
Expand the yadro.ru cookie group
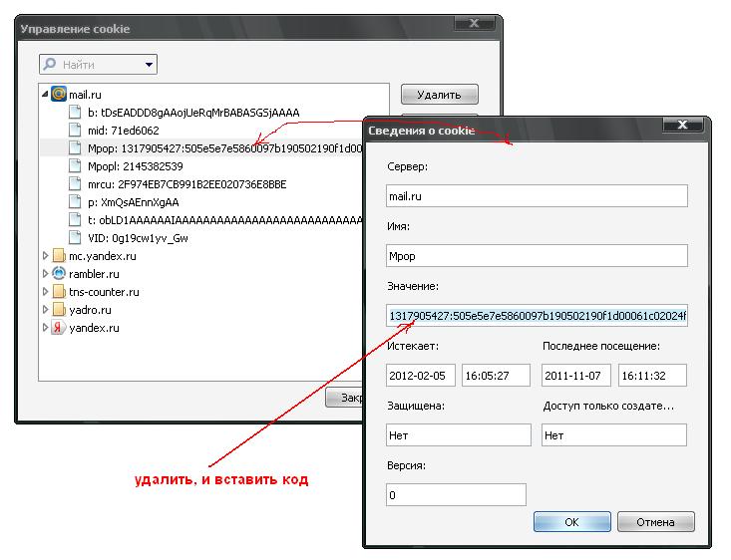click(45, 309)
